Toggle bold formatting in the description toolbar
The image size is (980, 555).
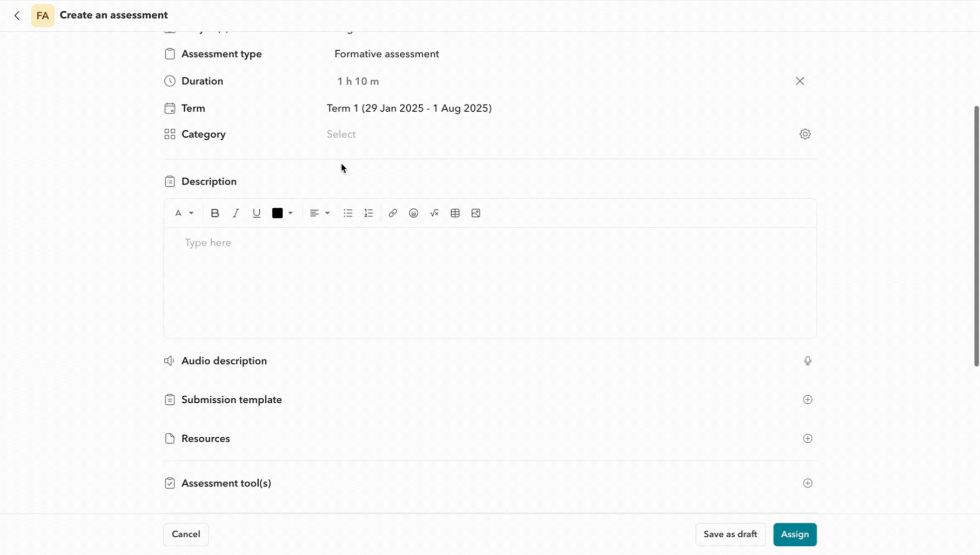pos(214,213)
